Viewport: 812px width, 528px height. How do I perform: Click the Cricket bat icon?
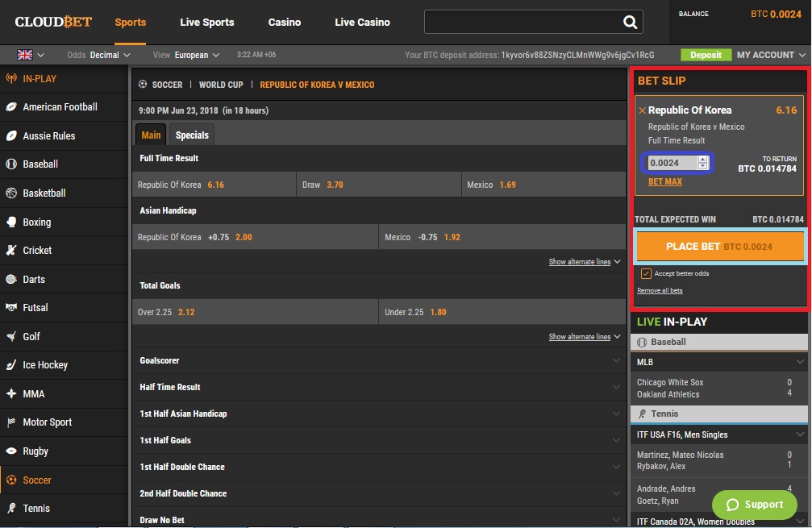(10, 250)
